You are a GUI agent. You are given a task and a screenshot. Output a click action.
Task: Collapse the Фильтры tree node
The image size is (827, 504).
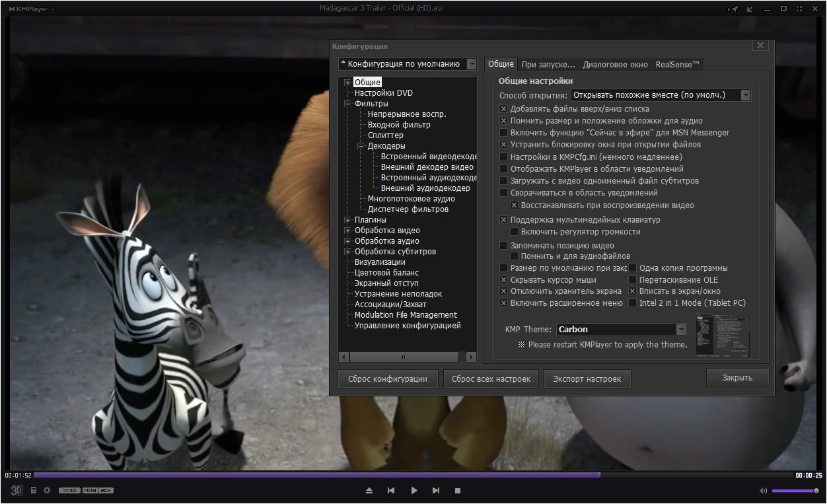point(347,104)
